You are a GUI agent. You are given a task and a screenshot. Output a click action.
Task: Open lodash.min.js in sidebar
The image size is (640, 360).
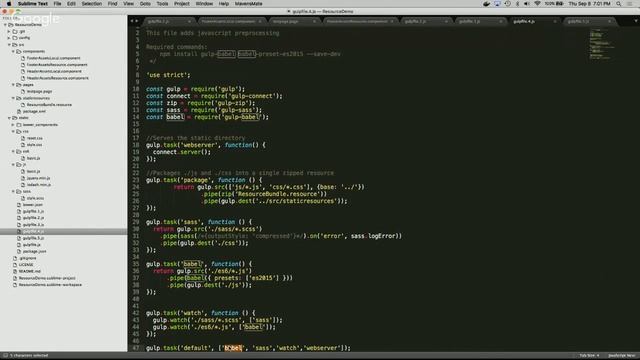click(39, 184)
